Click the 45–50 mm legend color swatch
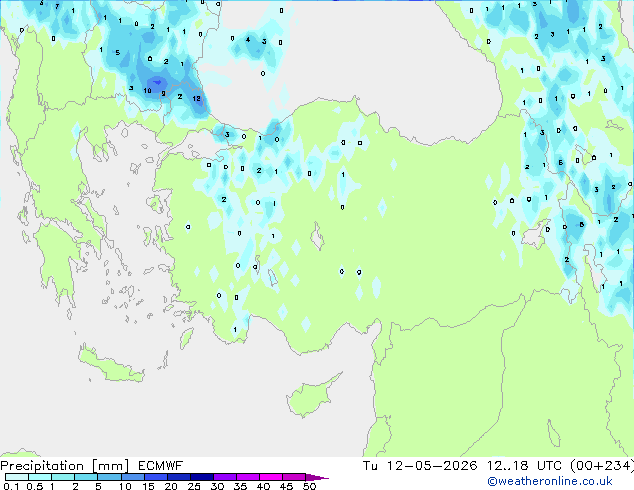This screenshot has width=634, height=490. 294,477
